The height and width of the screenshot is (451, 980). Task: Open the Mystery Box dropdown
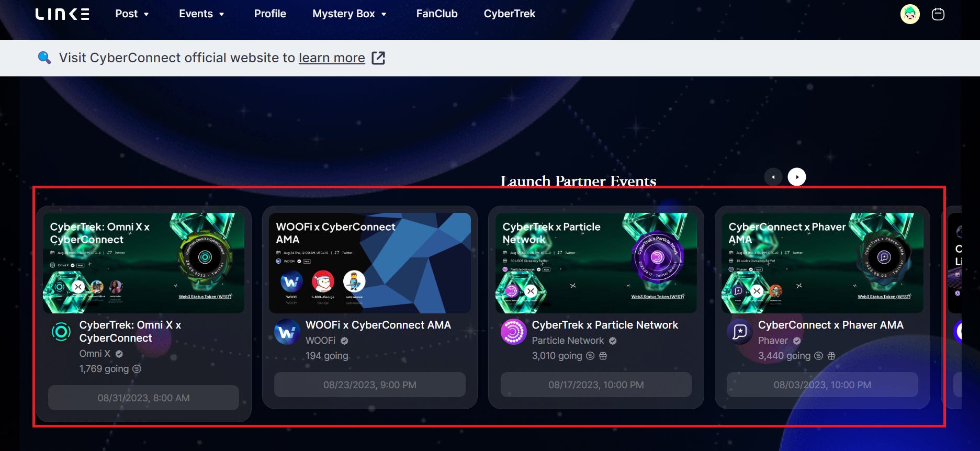pos(349,14)
